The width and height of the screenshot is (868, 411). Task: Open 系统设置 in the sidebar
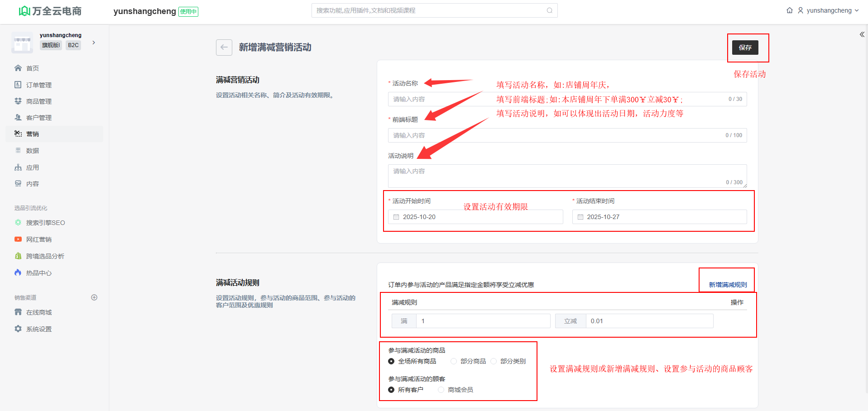38,329
